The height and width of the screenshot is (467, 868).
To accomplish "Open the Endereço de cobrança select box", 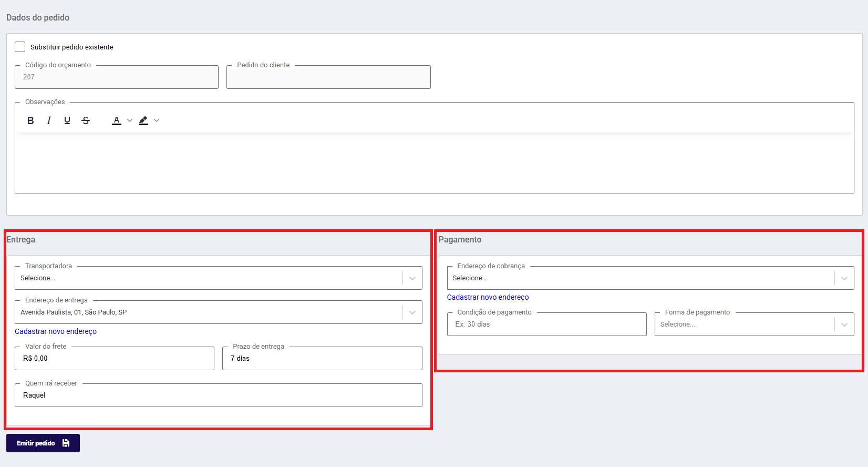I will point(650,278).
